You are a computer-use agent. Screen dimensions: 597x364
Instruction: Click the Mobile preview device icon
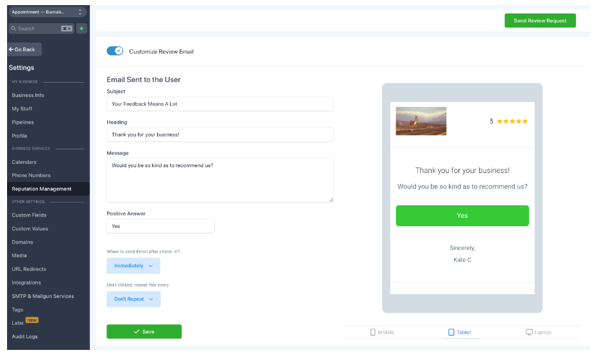373,332
